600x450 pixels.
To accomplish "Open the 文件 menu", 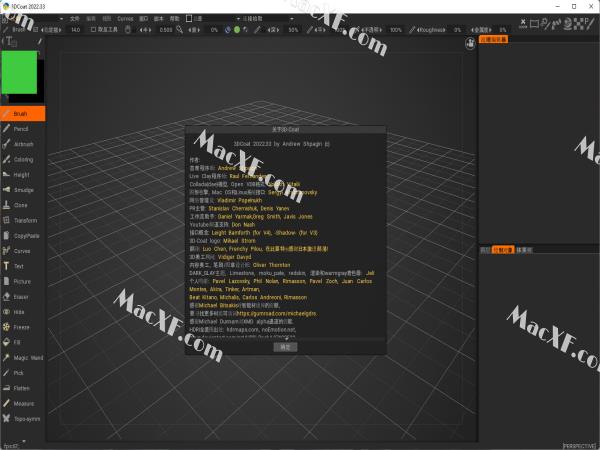I will 75,18.
